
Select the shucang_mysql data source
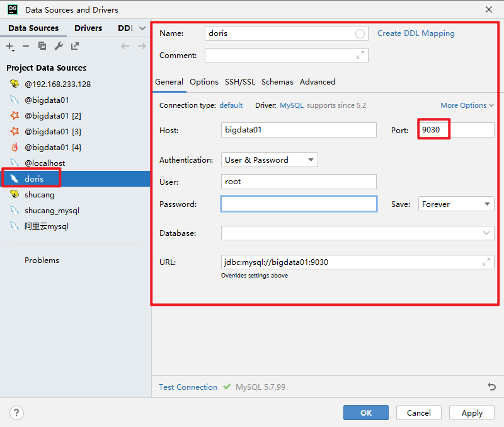(x=76, y=210)
